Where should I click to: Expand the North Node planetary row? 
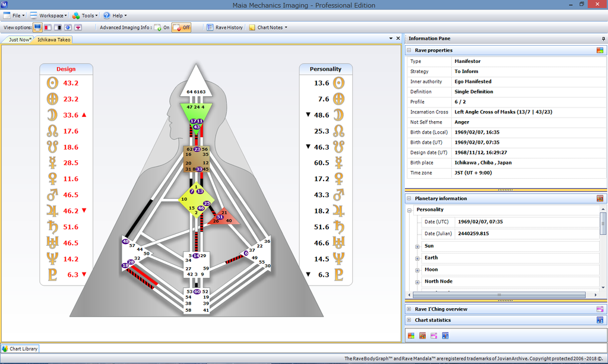click(417, 282)
